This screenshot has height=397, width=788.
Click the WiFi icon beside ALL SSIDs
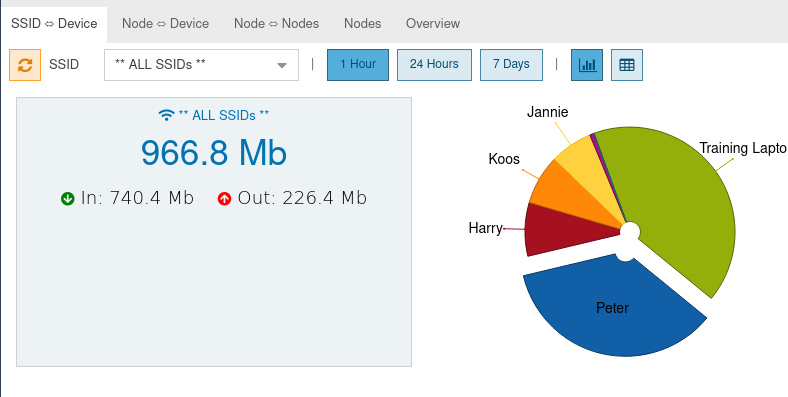pos(166,115)
